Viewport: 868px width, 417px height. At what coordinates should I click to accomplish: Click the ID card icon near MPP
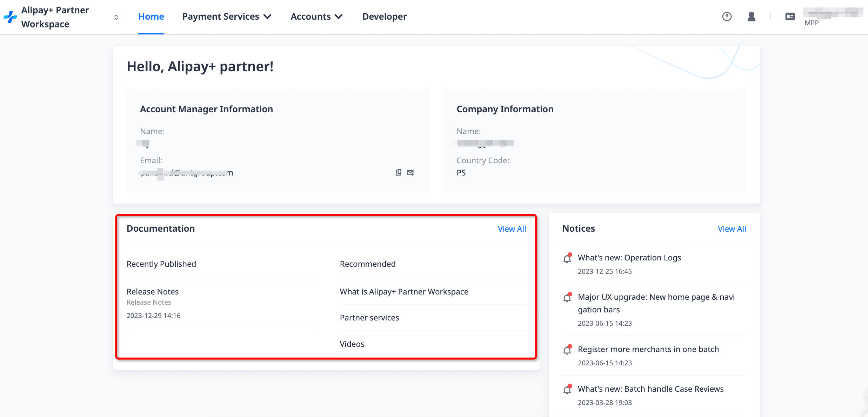point(790,16)
